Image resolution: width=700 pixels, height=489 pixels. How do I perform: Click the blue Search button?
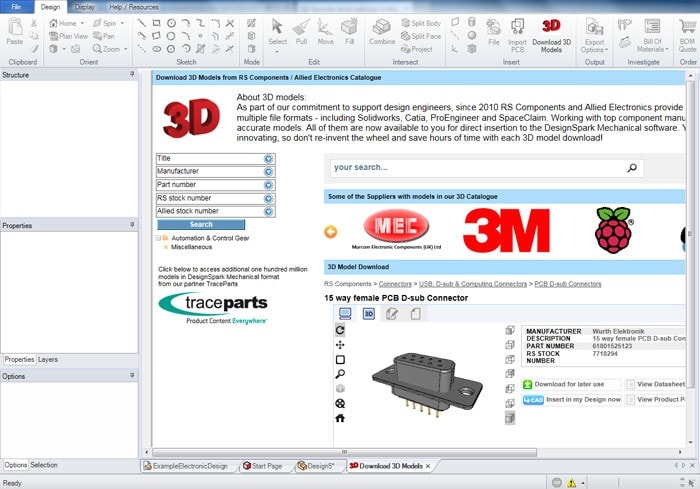click(x=201, y=224)
